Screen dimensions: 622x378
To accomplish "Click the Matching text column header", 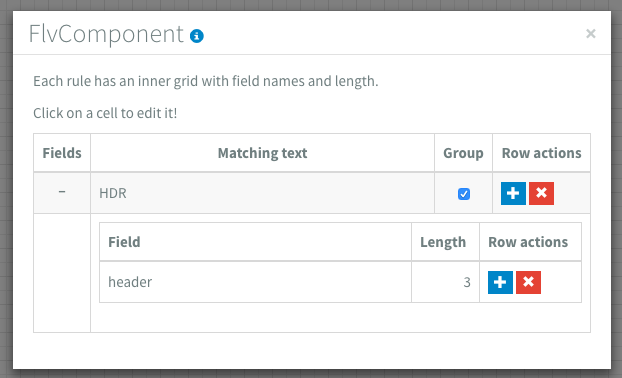I will (x=262, y=153).
